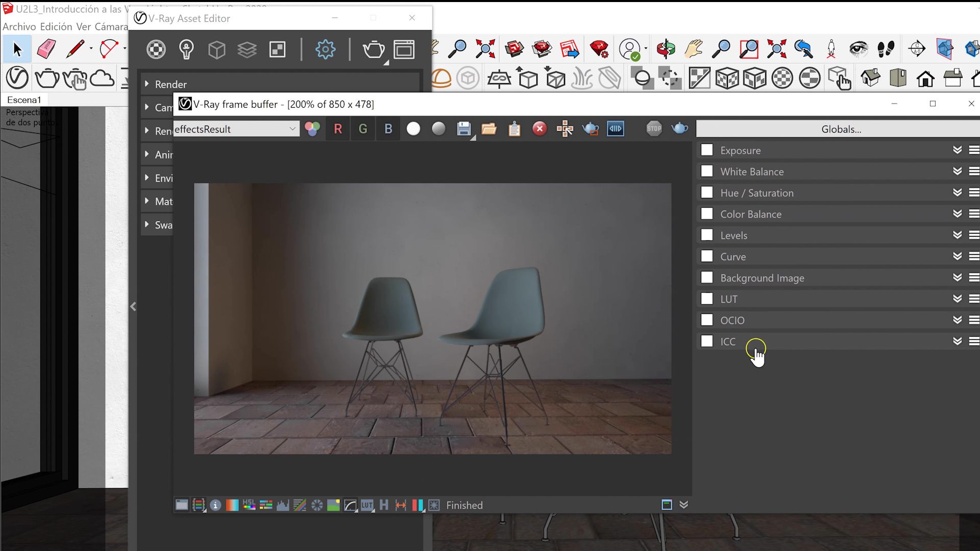The width and height of the screenshot is (980, 551).
Task: Select the SketchUp Eraser tool
Action: click(46, 49)
